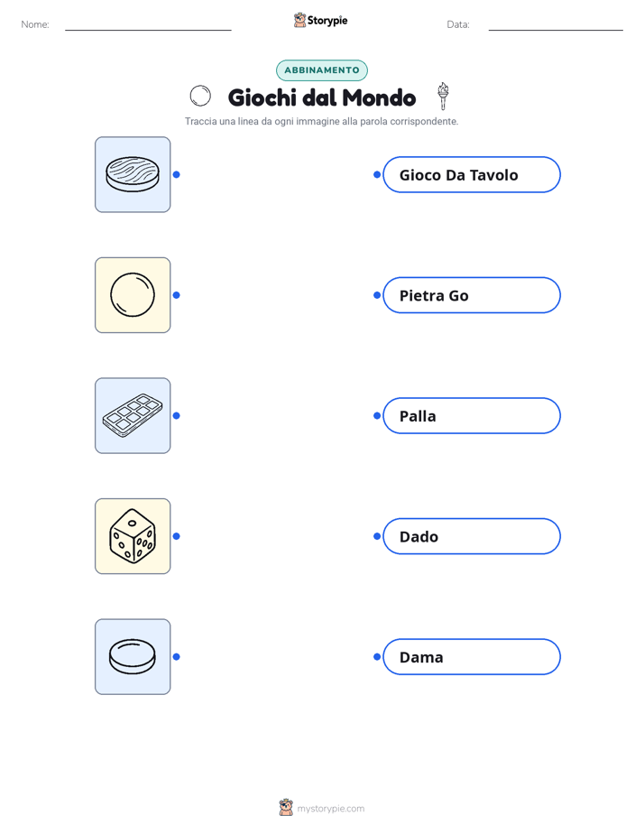Click the blue dot beside Palla label
This screenshot has height=834, width=644.
(377, 415)
